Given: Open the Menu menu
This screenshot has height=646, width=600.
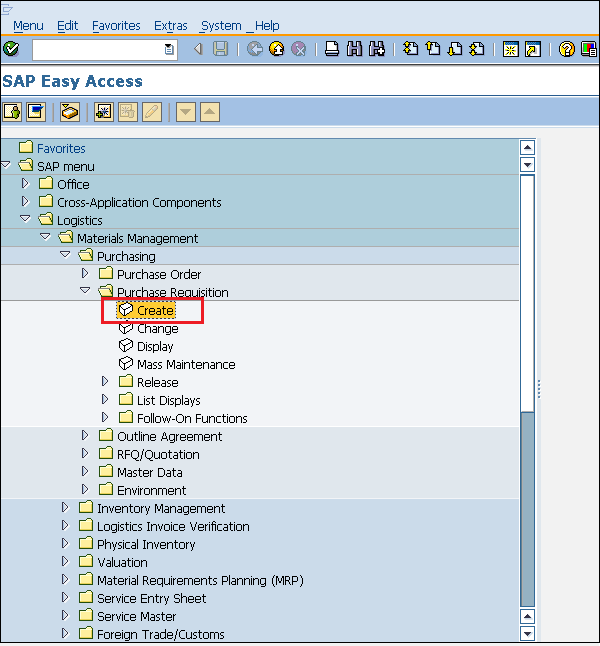Looking at the screenshot, I should coord(28,26).
